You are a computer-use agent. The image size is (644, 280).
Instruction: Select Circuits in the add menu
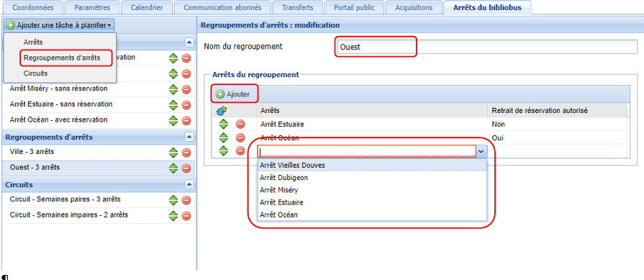[x=60, y=73]
